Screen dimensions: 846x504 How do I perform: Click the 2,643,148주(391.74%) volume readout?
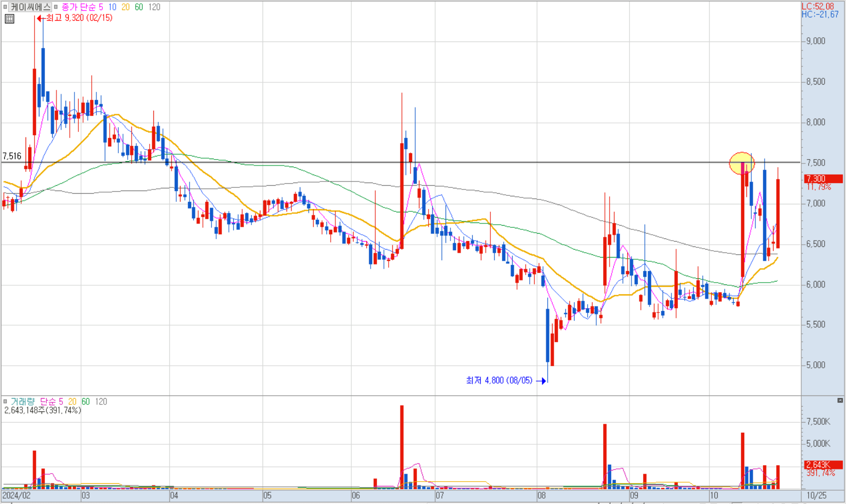pos(43,410)
